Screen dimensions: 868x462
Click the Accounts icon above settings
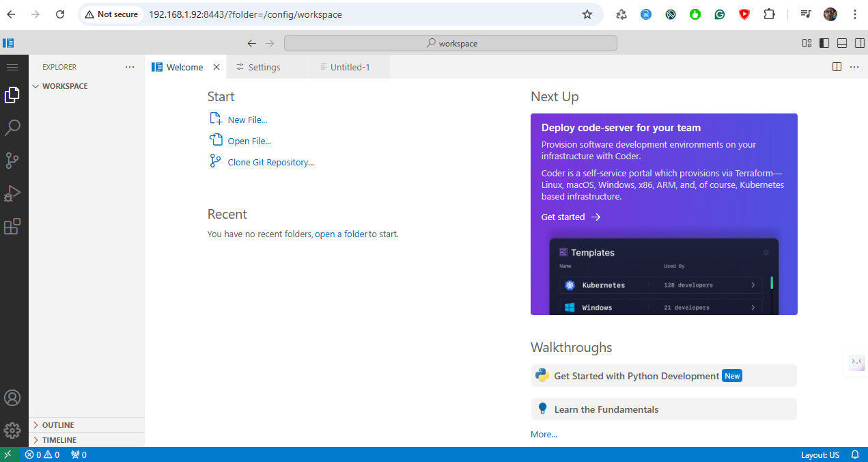pyautogui.click(x=12, y=397)
